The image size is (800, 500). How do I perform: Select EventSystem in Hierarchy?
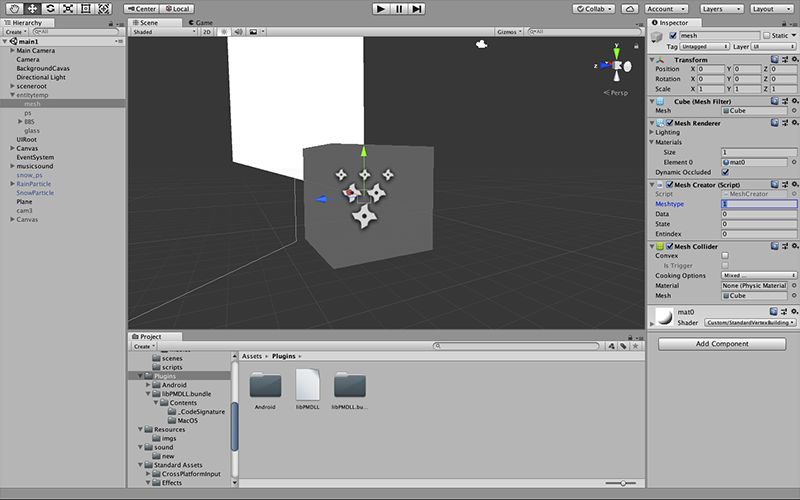35,157
